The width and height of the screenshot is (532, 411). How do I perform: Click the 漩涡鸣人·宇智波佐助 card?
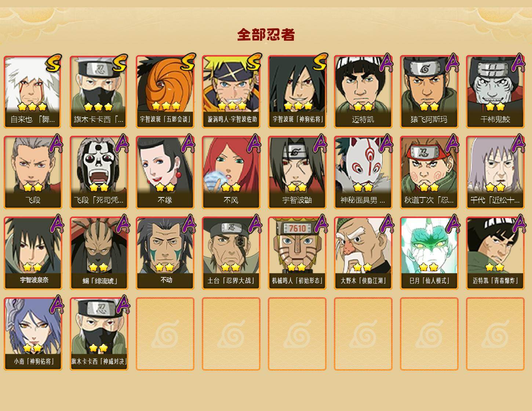[231, 92]
